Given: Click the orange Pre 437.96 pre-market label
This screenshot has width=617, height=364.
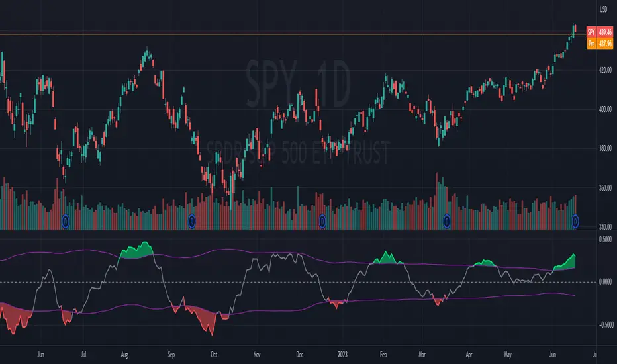Looking at the screenshot, I should [600, 44].
